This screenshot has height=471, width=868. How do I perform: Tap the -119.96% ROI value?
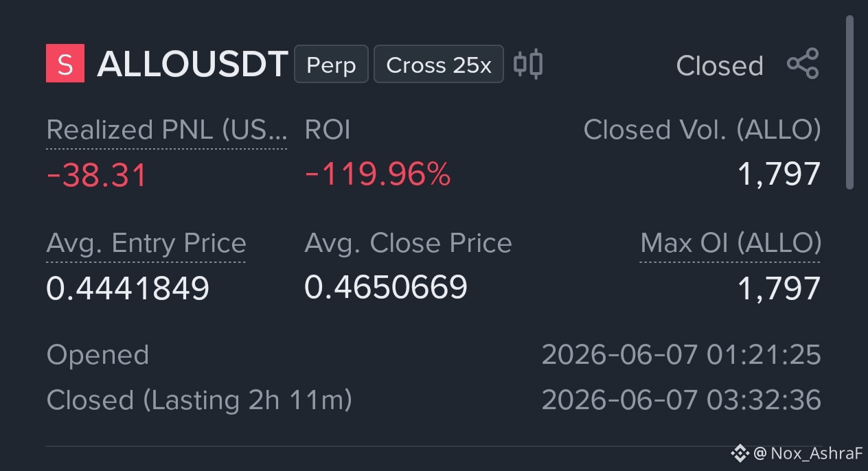click(378, 175)
